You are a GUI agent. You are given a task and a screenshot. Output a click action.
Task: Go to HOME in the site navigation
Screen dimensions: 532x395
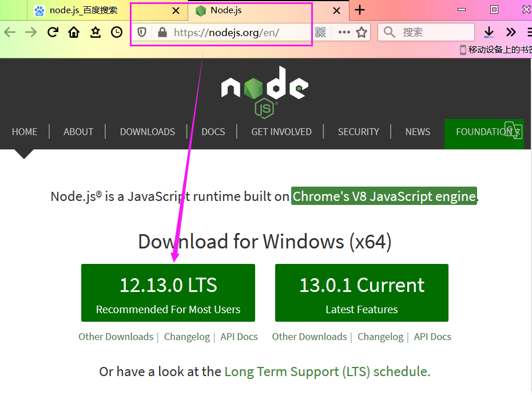(x=25, y=132)
